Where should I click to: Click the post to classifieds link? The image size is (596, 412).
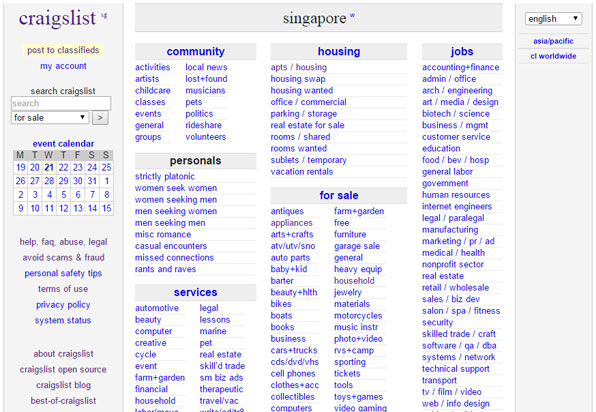pyautogui.click(x=63, y=50)
